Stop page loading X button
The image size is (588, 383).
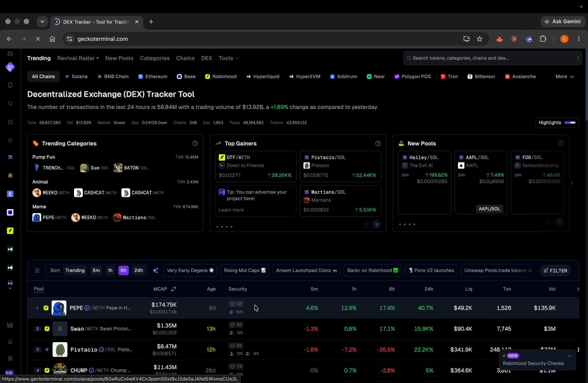click(x=38, y=39)
